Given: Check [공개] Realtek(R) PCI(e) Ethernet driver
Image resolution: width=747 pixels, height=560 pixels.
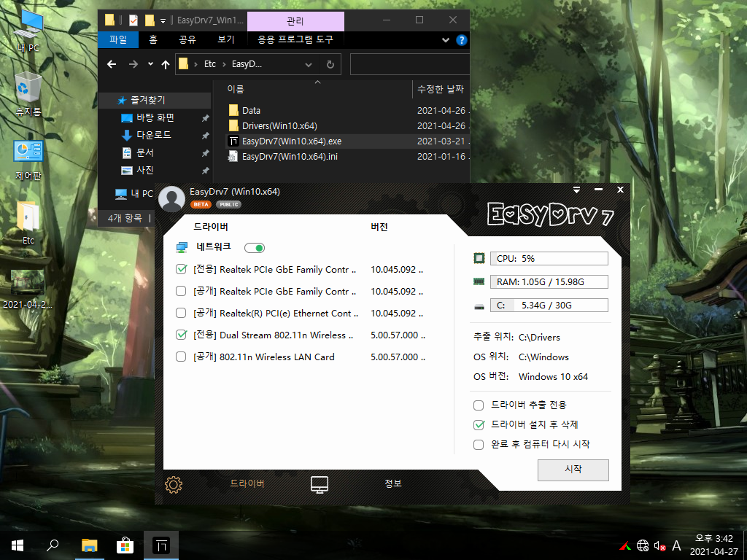Looking at the screenshot, I should (x=181, y=313).
